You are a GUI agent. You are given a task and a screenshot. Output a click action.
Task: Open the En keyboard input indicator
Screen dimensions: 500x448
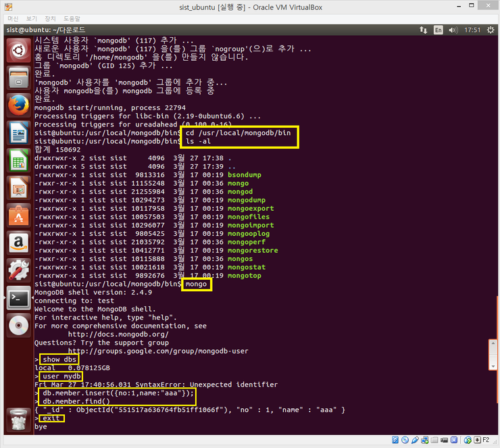(438, 30)
